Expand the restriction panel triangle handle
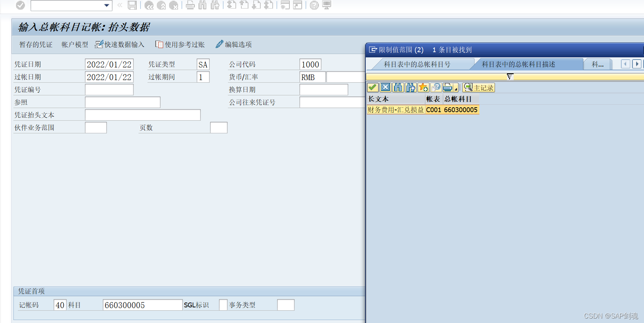This screenshot has width=644, height=323. pos(510,76)
